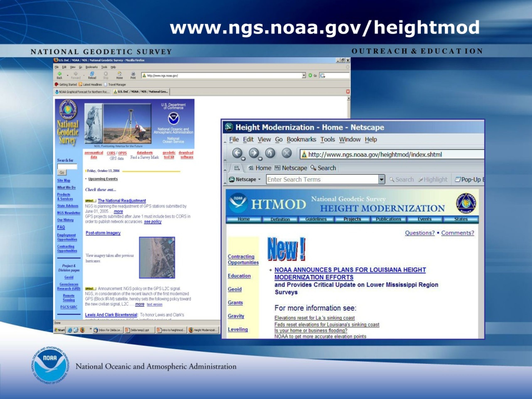Open Zelda temp2.ppt taskbar button

pos(139,330)
